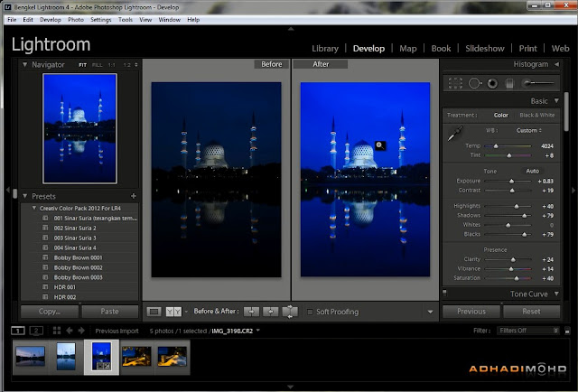Open main window display button 1

point(18,331)
